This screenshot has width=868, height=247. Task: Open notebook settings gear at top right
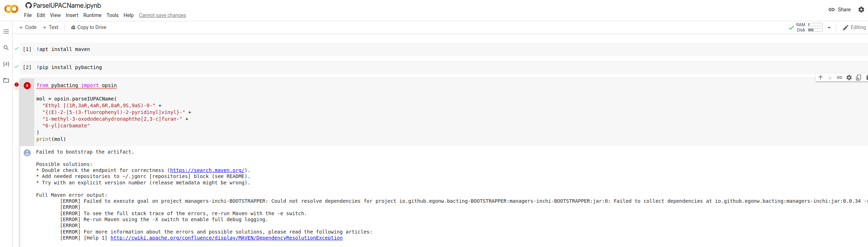tap(861, 10)
